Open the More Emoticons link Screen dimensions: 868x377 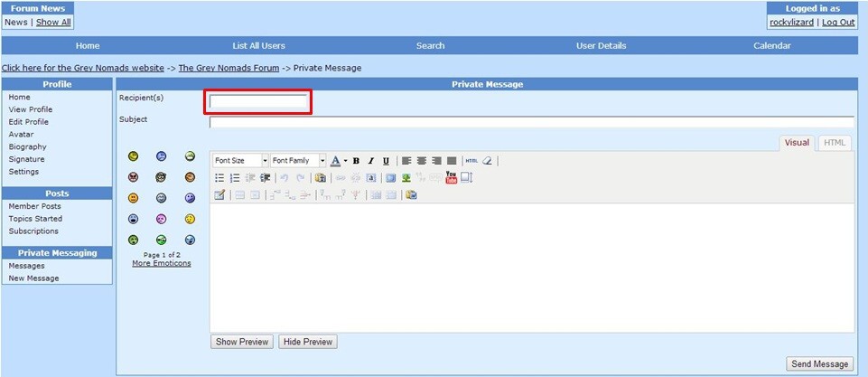point(162,264)
